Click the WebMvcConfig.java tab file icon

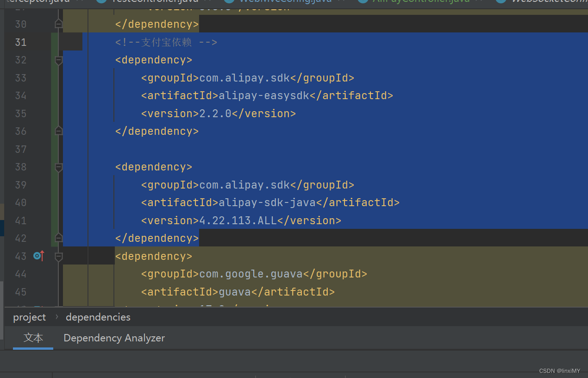(x=228, y=1)
